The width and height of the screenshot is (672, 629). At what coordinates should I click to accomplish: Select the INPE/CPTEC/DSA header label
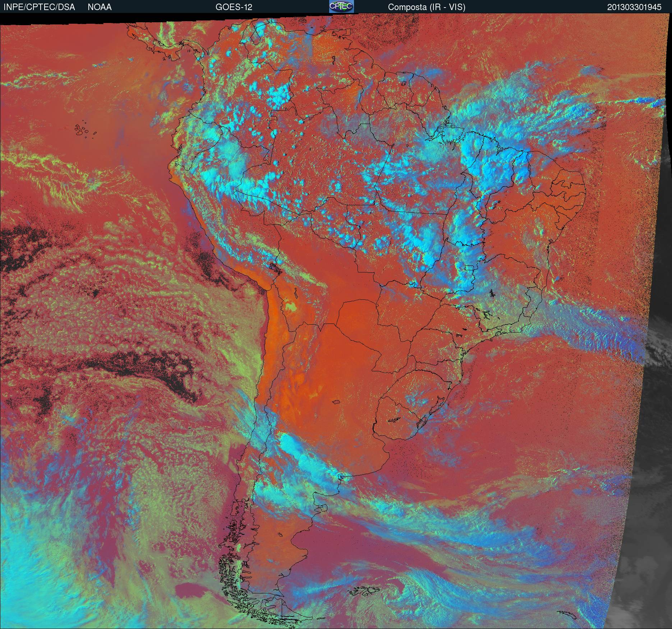(x=39, y=7)
